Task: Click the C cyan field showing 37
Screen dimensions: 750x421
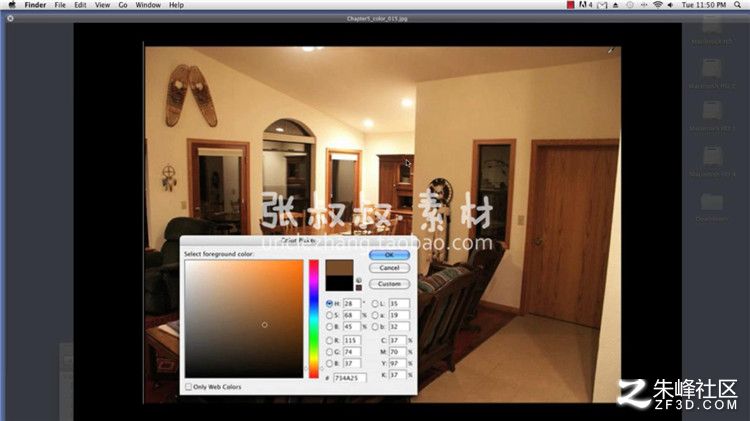Action: (397, 340)
